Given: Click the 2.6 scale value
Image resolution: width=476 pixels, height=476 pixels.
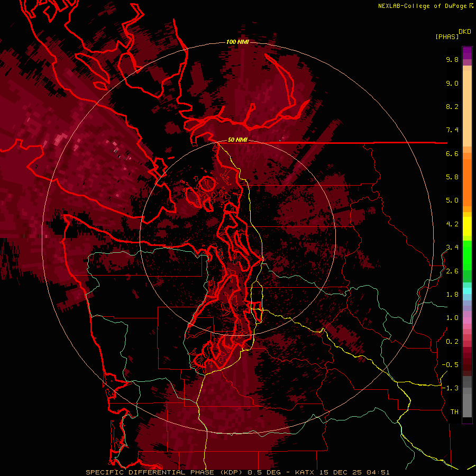Looking at the screenshot, I should 452,271.
